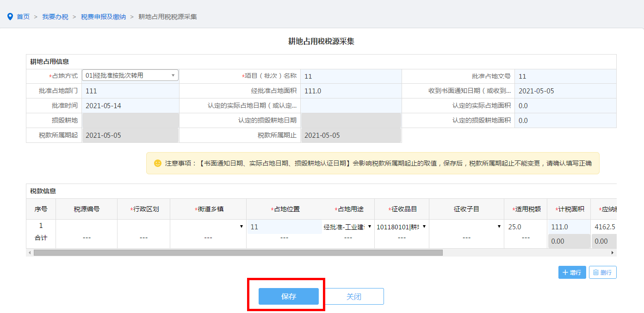
Task: Click horizontal scrollbar right arrow
Action: pyautogui.click(x=613, y=253)
